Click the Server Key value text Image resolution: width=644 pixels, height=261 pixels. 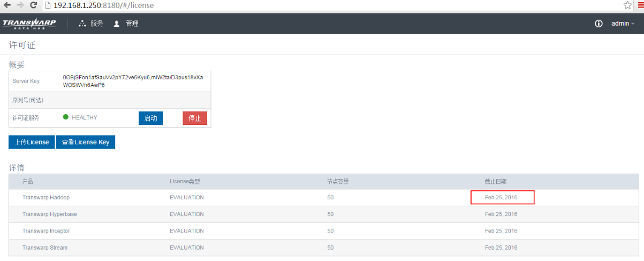click(x=133, y=81)
